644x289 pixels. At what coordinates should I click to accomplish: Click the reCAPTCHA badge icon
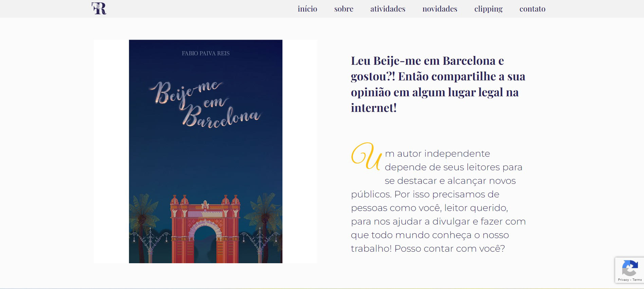point(630,268)
